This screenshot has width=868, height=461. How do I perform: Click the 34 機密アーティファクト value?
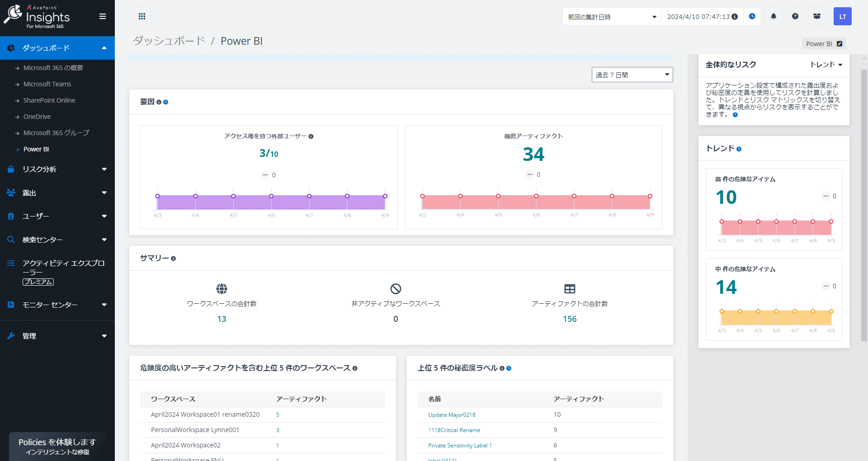[x=533, y=154]
